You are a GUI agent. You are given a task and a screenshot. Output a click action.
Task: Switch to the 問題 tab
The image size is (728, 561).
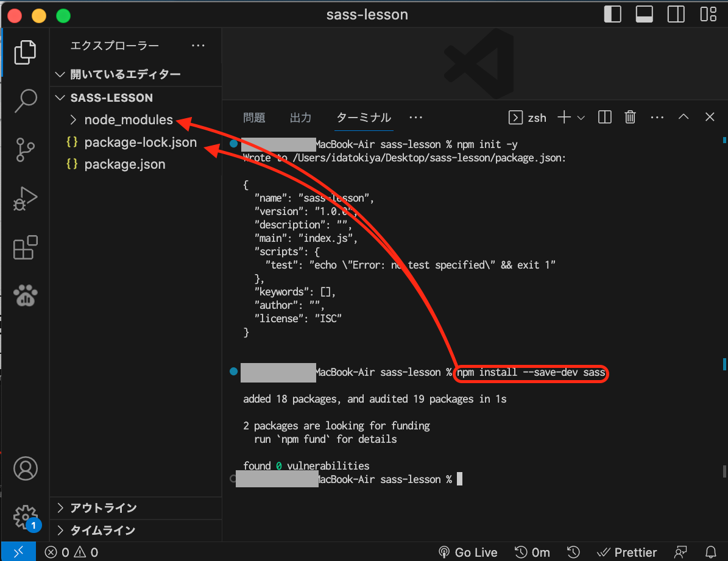[x=254, y=118]
